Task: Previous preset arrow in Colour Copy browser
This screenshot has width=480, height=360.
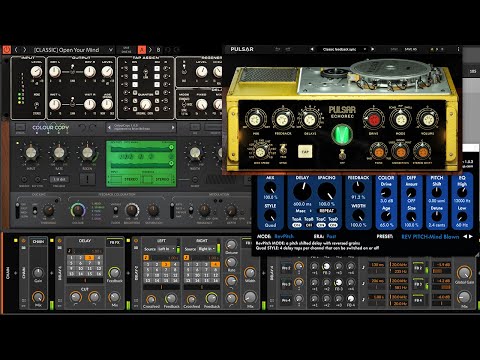Action: 109,128
